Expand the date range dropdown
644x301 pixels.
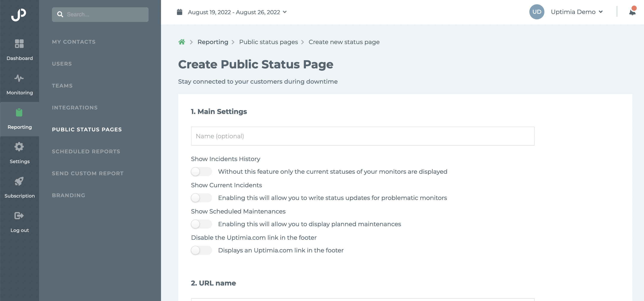tap(284, 12)
